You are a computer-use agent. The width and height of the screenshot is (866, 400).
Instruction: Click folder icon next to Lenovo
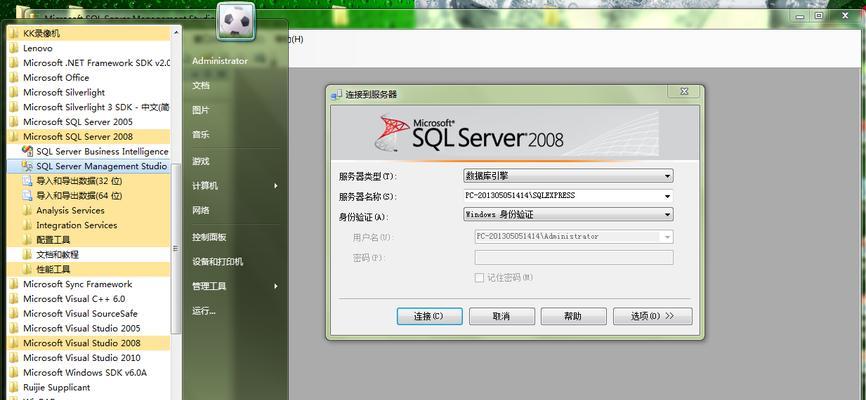[14, 48]
